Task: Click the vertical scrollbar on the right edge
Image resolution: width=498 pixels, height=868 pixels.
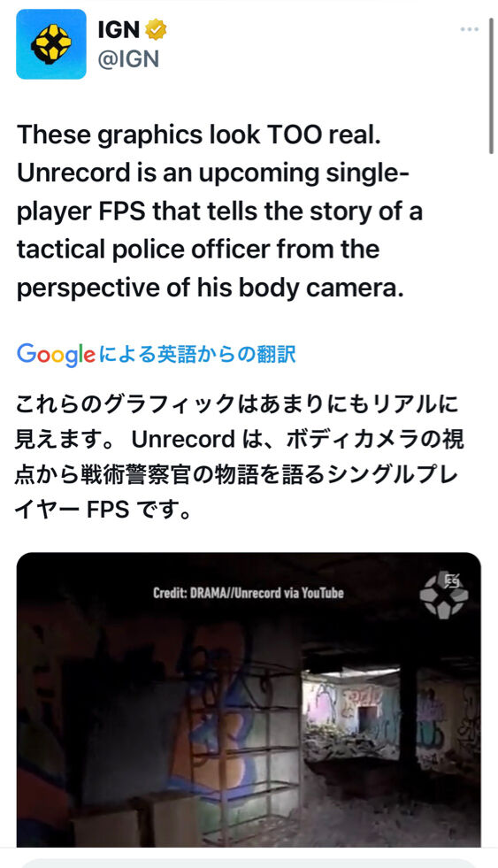Action: (491, 86)
